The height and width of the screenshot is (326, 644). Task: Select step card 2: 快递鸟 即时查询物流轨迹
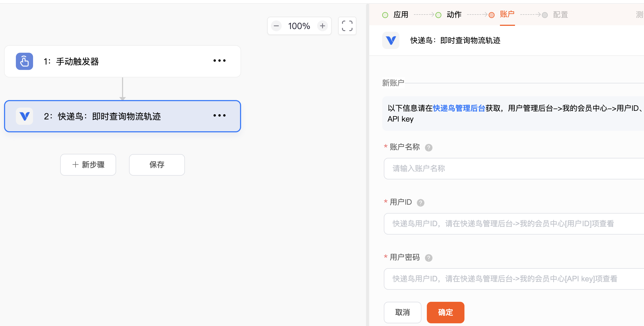(123, 116)
